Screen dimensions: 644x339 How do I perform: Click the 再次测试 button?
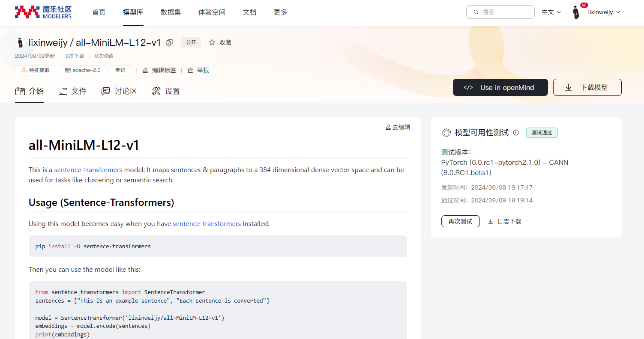click(x=461, y=221)
